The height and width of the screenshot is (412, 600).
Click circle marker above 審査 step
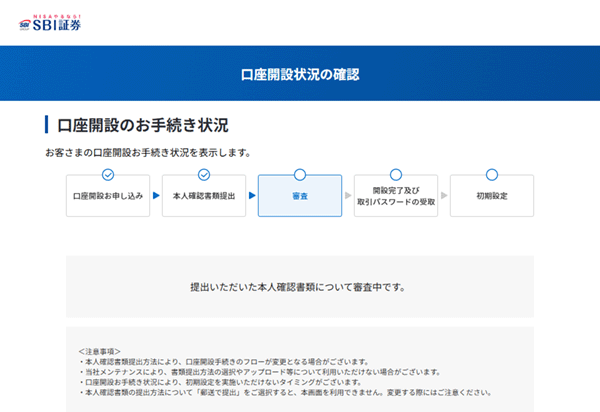[x=300, y=175]
